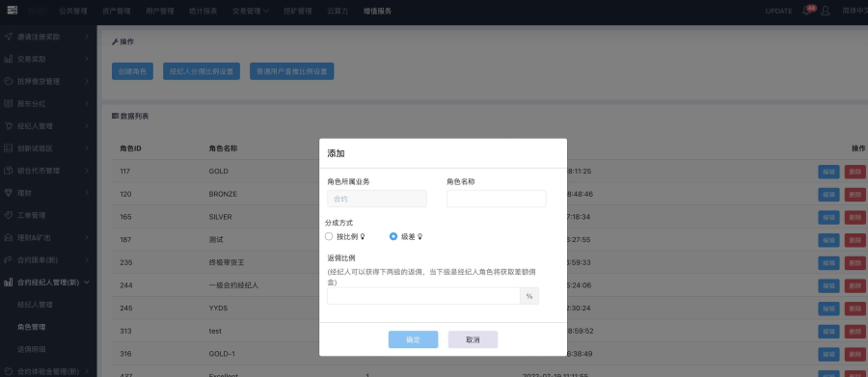
Task: Click the 取消 cancel button
Action: coord(473,339)
